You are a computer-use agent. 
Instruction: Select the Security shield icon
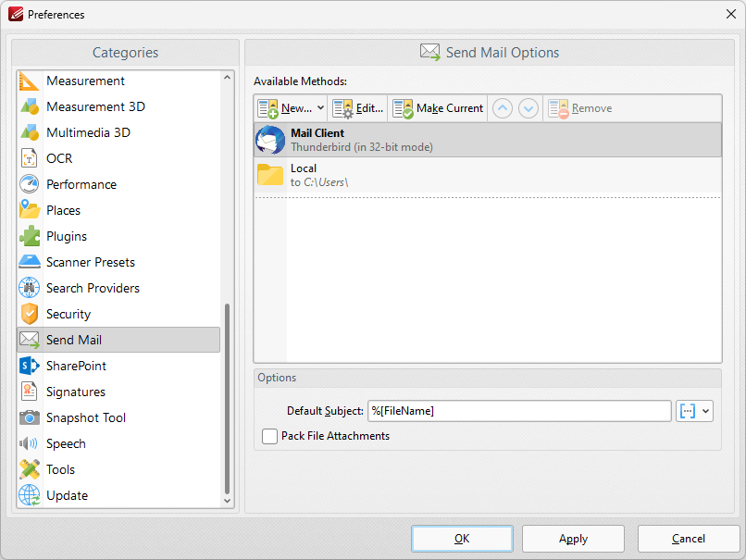pyautogui.click(x=29, y=314)
